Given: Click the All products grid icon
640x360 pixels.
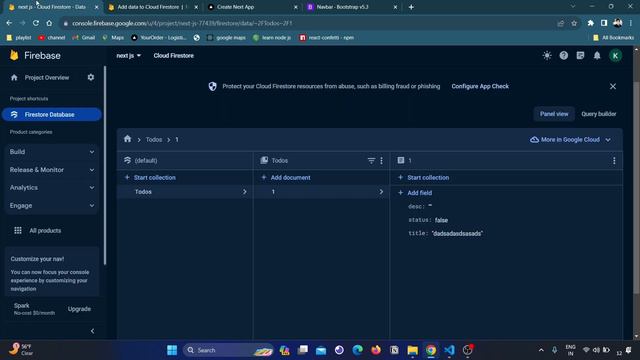Looking at the screenshot, I should pos(18,231).
